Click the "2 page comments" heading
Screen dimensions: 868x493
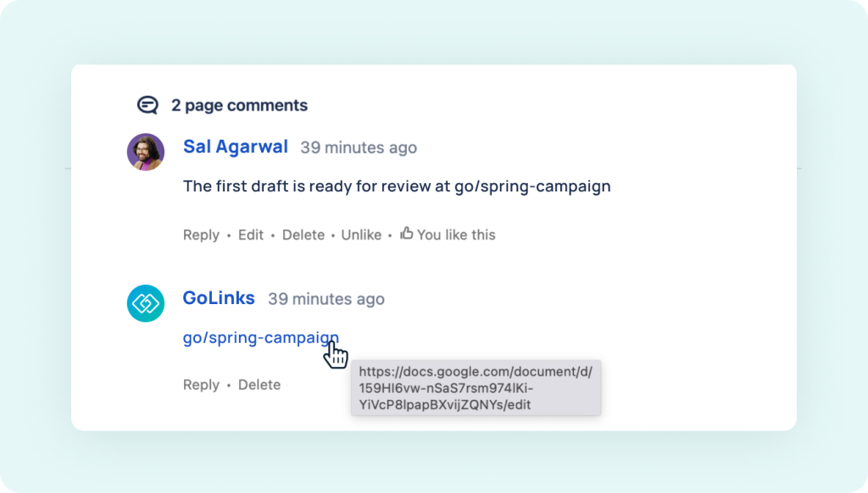239,105
